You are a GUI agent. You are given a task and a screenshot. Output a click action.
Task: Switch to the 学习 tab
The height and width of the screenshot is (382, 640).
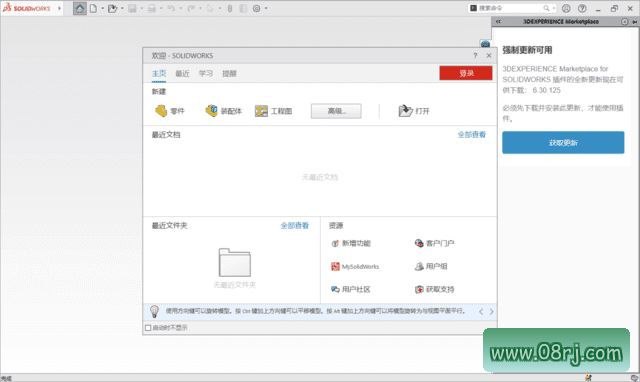point(206,73)
